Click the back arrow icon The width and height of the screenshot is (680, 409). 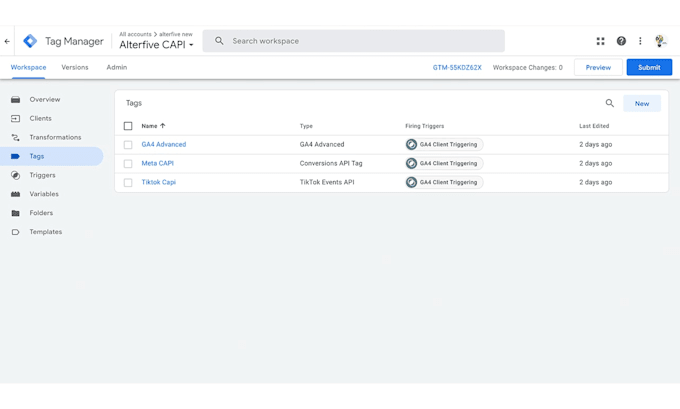pos(7,41)
